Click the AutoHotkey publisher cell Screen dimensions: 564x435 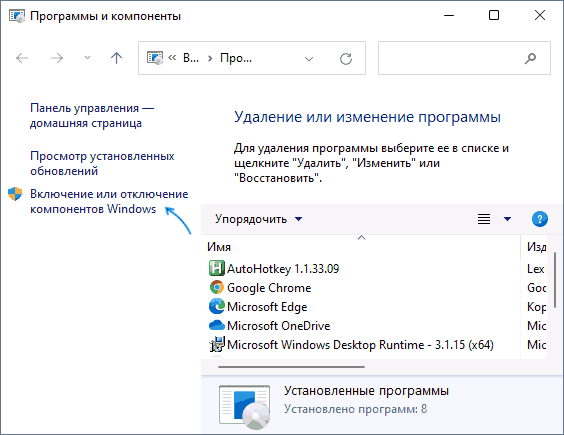[536, 269]
